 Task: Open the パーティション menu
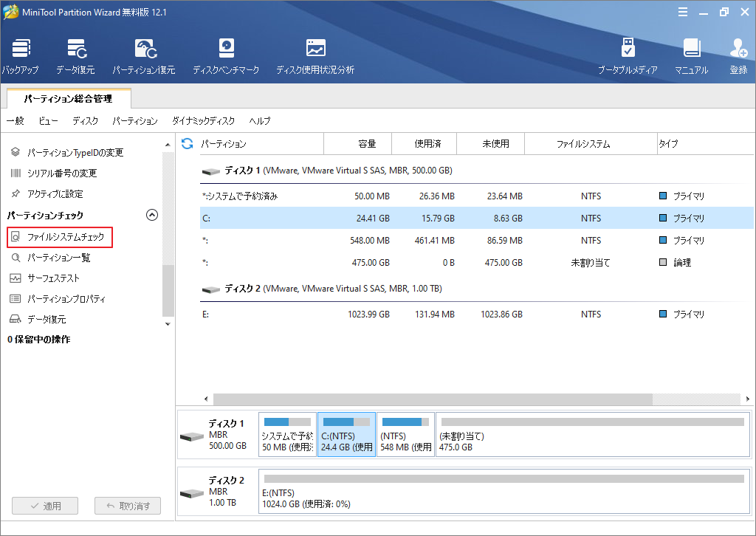pyautogui.click(x=135, y=121)
